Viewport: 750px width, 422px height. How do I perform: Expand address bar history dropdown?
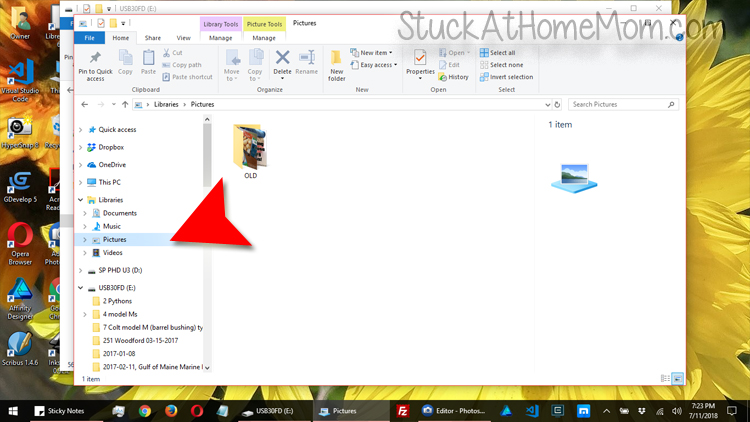point(547,104)
